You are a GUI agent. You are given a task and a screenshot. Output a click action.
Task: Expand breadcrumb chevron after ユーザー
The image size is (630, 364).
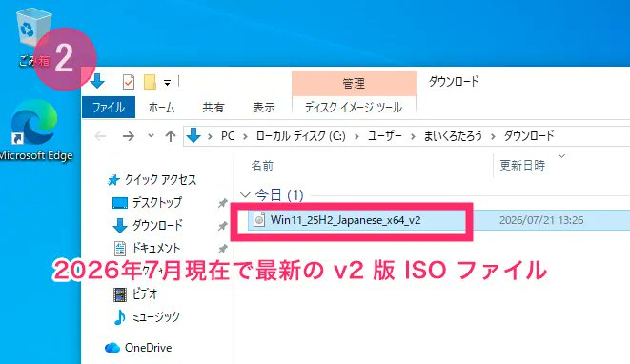tap(413, 136)
